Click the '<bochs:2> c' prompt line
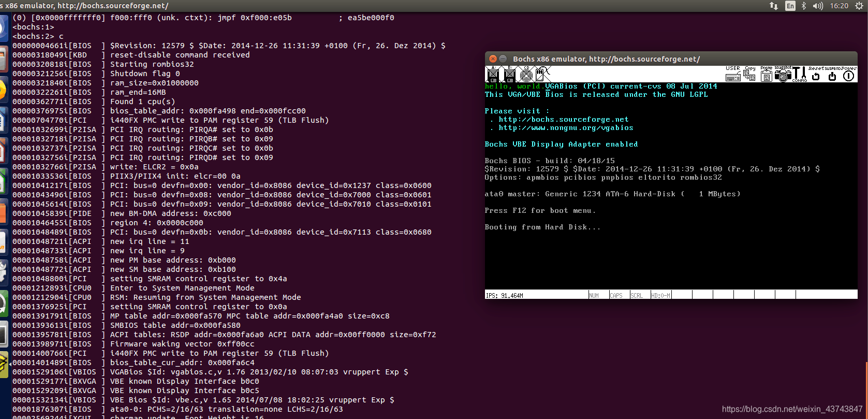 (38, 36)
